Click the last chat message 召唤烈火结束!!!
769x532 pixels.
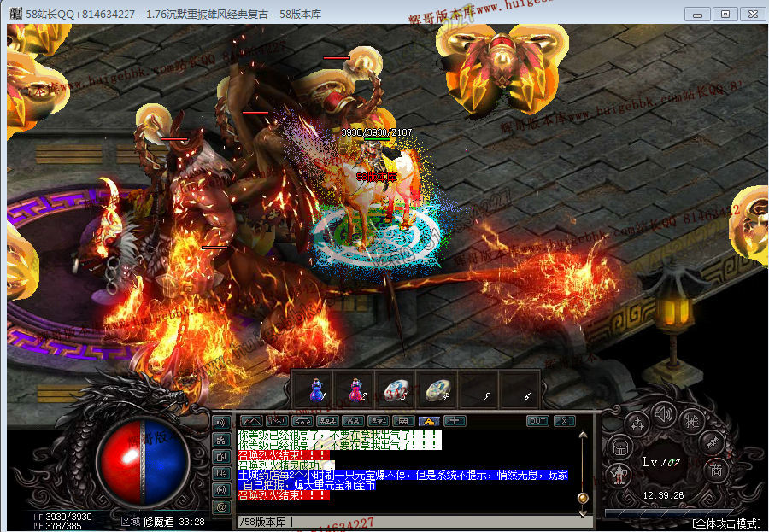pyautogui.click(x=284, y=496)
